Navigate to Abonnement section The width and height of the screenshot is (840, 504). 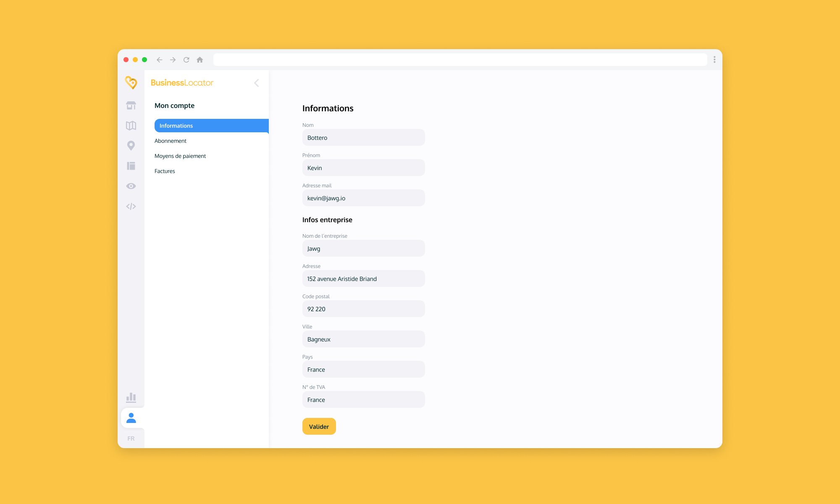(x=170, y=140)
